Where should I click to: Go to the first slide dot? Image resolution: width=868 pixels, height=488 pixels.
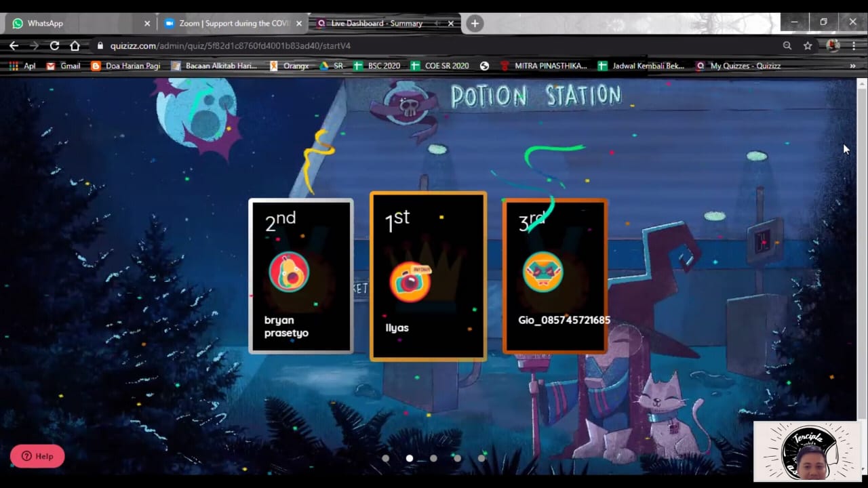point(385,458)
